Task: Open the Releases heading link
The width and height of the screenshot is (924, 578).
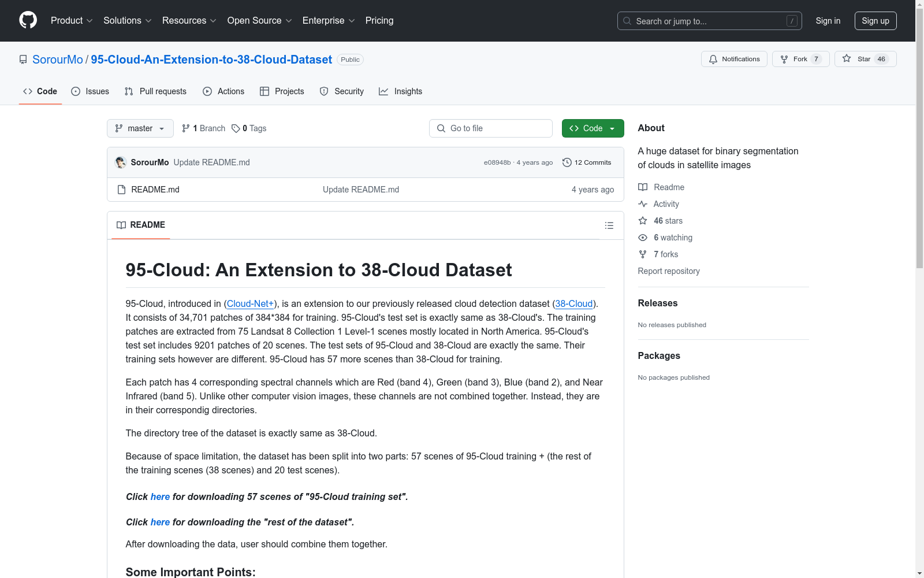Action: 658,303
